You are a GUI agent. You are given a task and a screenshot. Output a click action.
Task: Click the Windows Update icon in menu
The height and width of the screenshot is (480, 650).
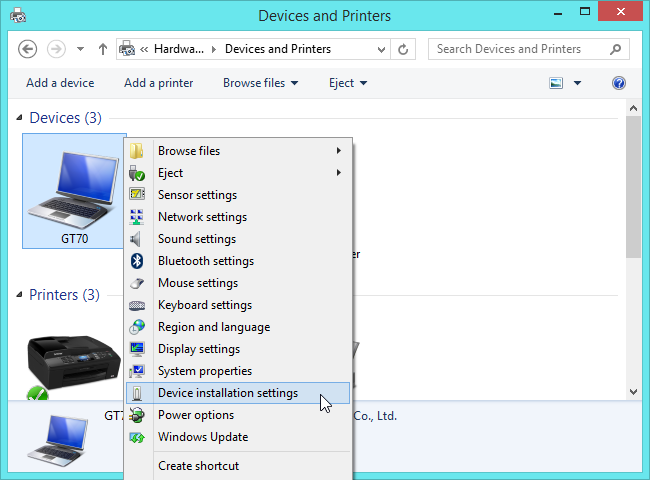(138, 437)
